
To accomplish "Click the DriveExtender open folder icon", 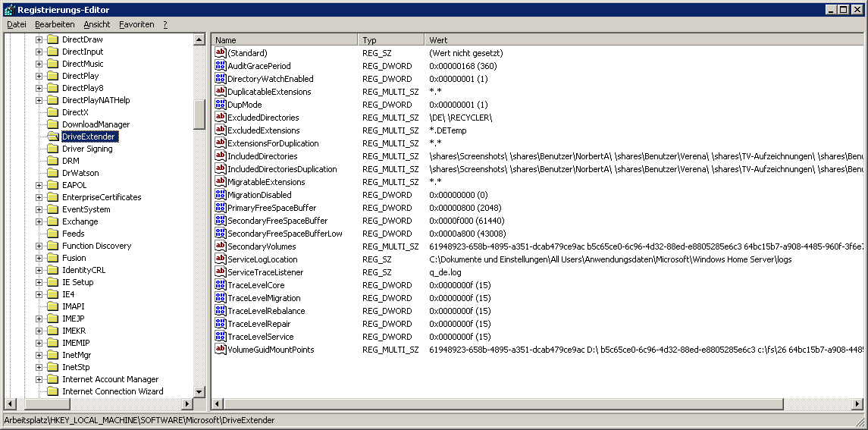I will point(52,137).
